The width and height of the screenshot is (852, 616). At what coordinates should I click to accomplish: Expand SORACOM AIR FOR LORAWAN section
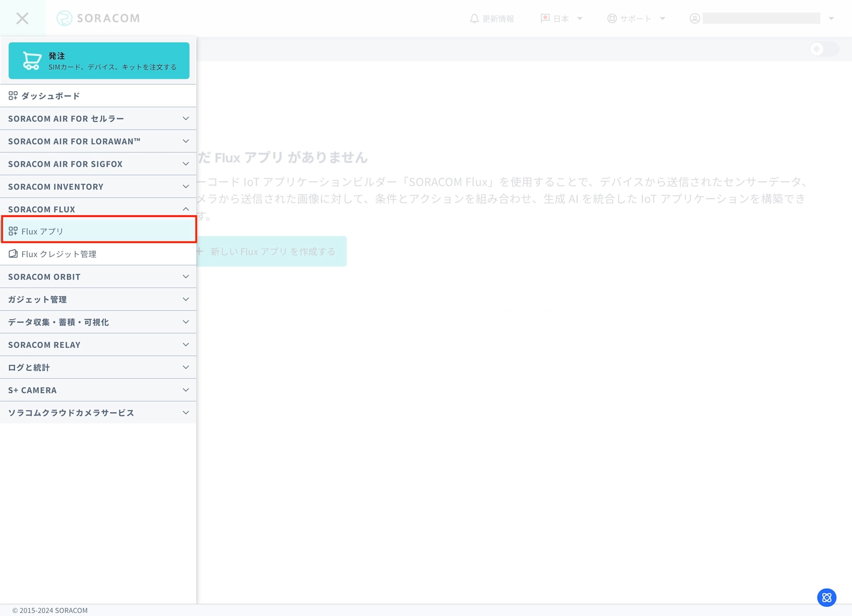pyautogui.click(x=98, y=141)
